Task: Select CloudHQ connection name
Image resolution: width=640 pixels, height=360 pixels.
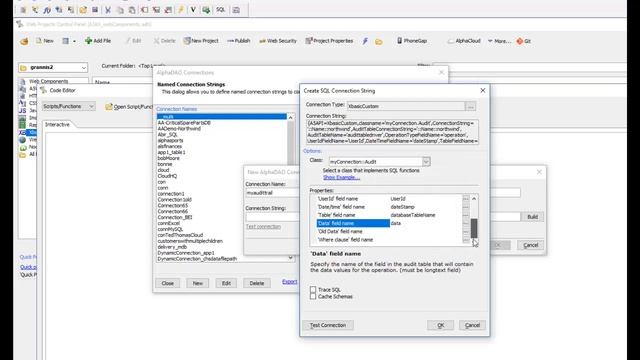Action: (x=167, y=176)
